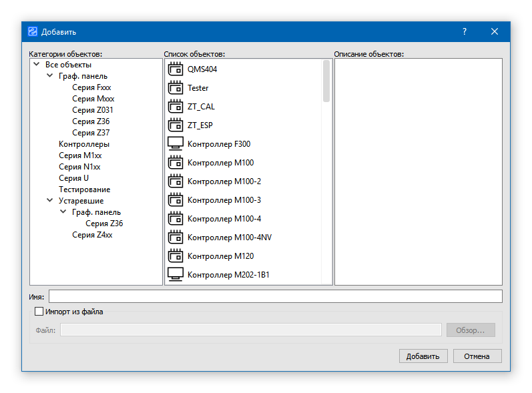Select the Контроллер M100 icon
532x393 pixels.
pos(175,162)
